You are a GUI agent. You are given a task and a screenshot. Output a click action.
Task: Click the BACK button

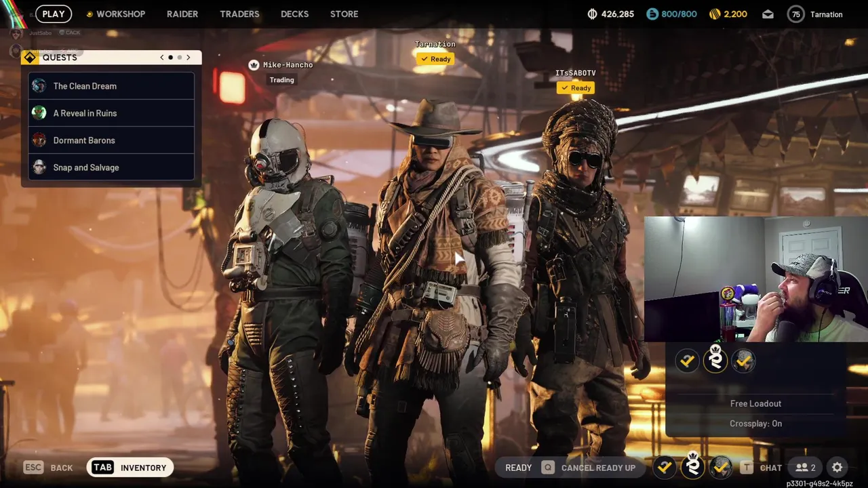point(62,468)
